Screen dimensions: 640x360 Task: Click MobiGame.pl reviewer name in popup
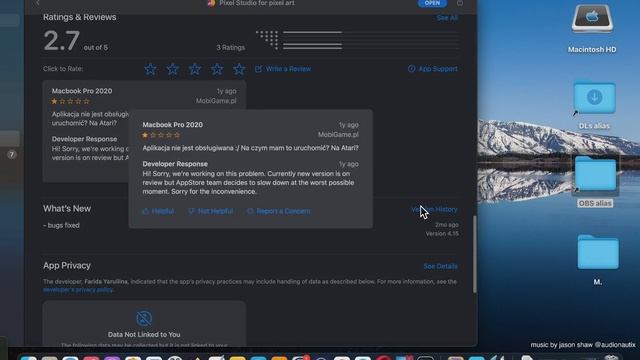click(x=338, y=135)
